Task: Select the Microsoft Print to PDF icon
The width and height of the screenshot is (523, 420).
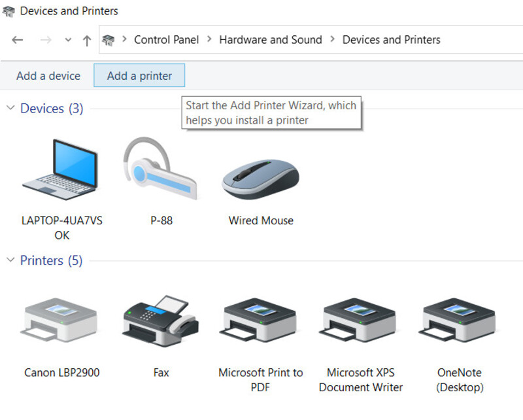Action: click(258, 320)
